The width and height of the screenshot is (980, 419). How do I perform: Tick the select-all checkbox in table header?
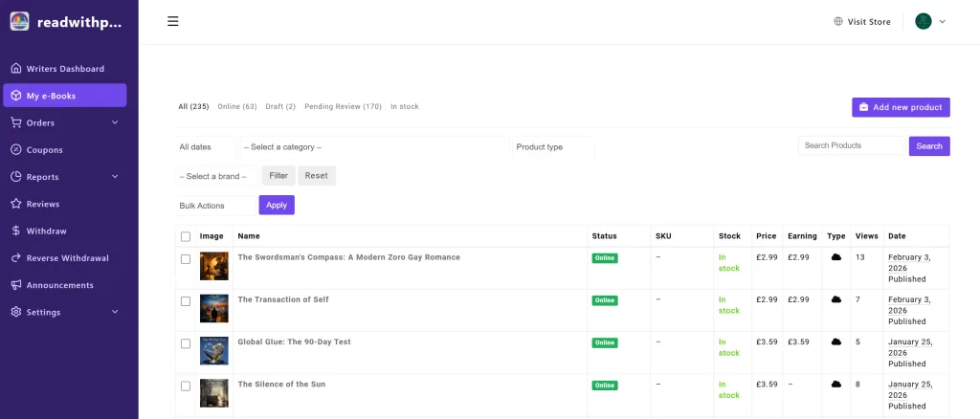[x=186, y=236]
